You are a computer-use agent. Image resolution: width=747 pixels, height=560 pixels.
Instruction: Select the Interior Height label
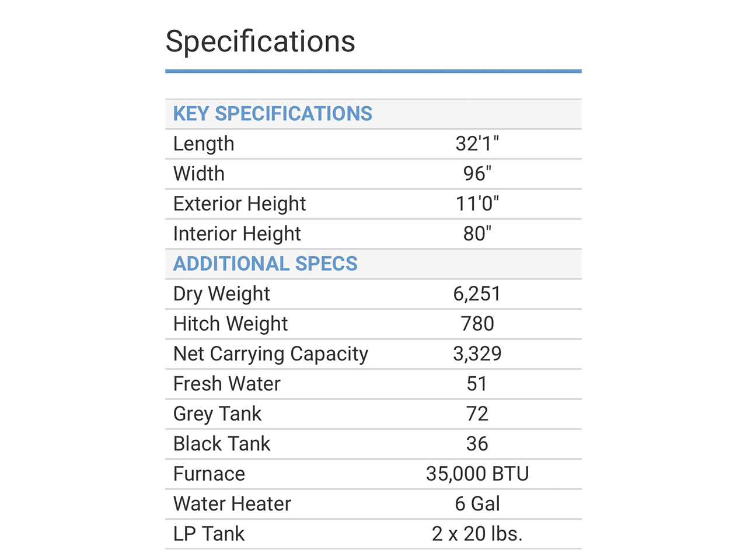[237, 234]
